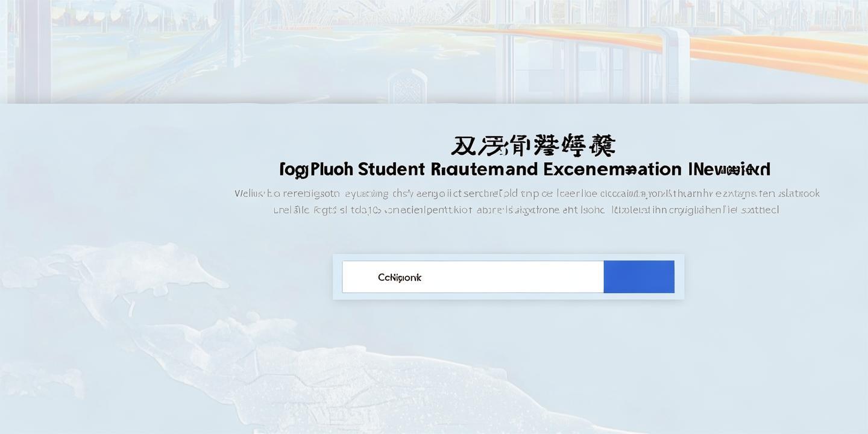
Task: Click the "Student" heading text
Action: click(391, 169)
